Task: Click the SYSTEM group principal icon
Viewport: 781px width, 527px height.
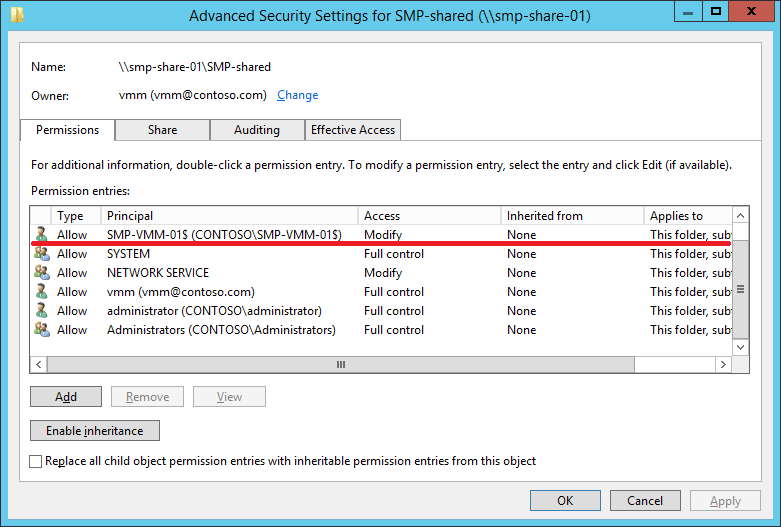Action: [x=41, y=254]
